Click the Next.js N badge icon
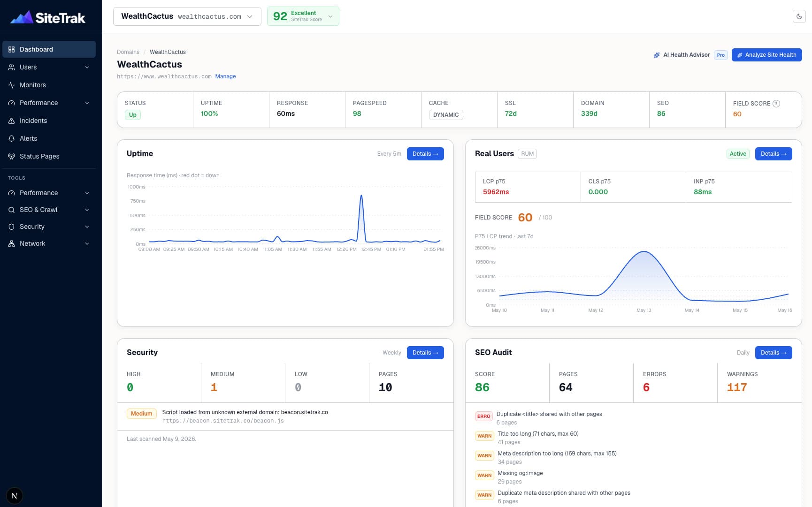This screenshot has height=507, width=812. (15, 496)
